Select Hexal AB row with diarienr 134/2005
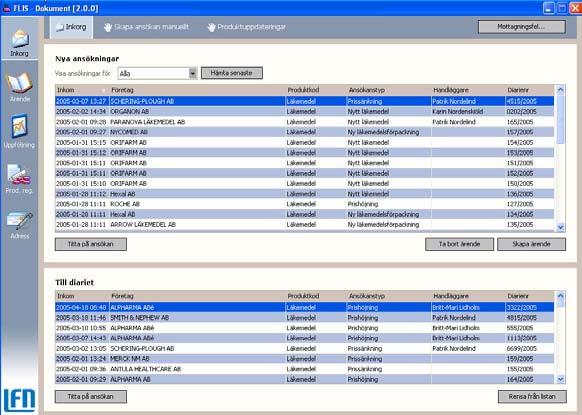 (x=304, y=214)
